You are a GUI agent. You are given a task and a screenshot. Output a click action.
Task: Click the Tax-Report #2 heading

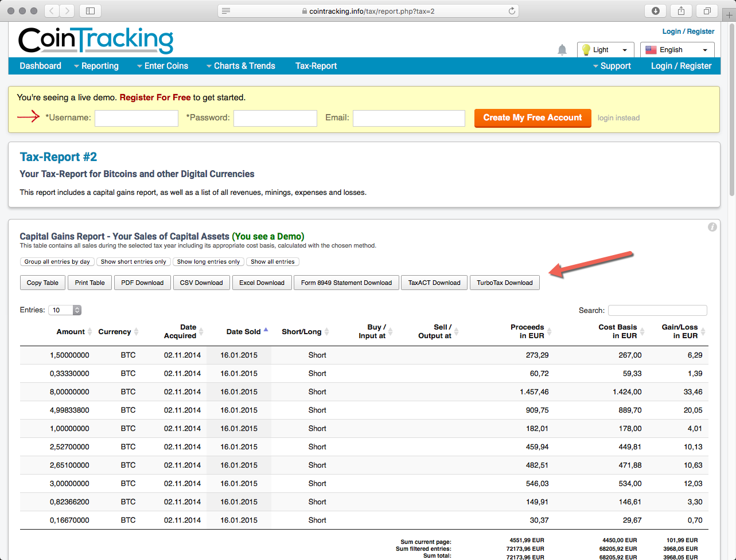pos(59,157)
